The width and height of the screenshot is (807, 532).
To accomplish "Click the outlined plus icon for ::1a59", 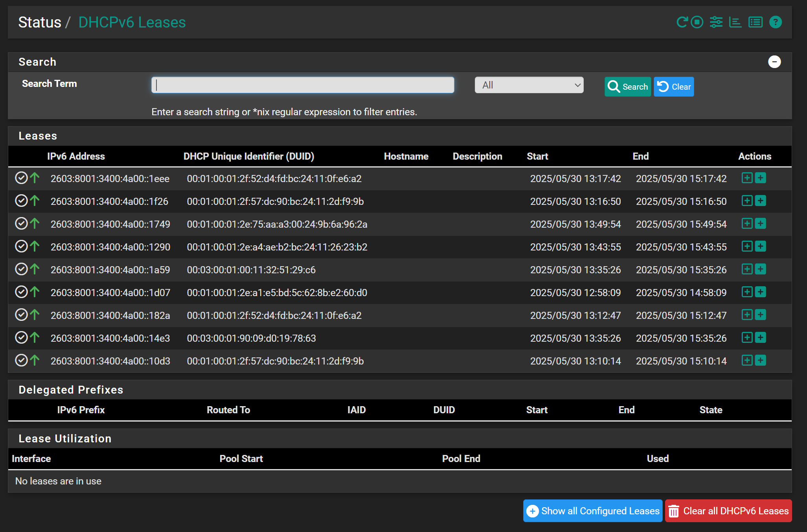I will click(747, 269).
